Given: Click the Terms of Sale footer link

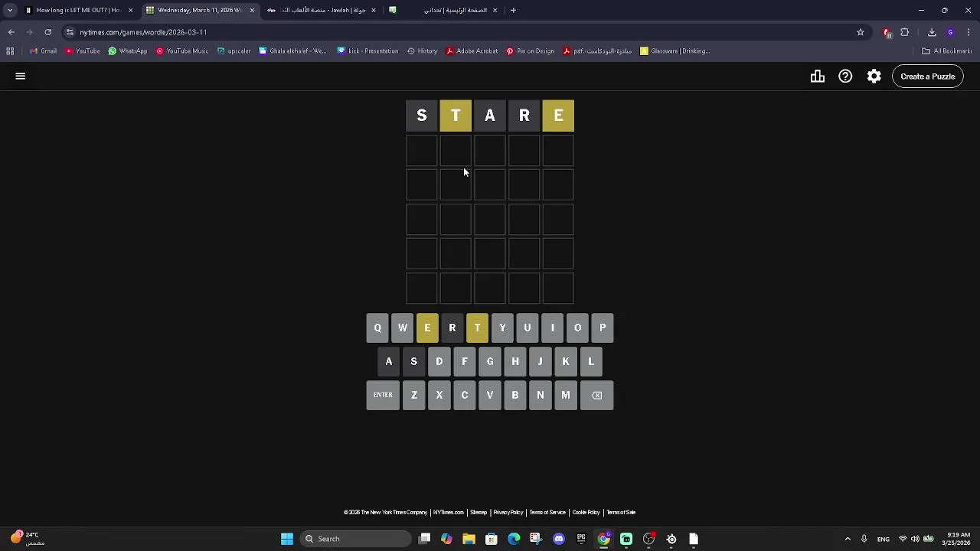Looking at the screenshot, I should [621, 513].
